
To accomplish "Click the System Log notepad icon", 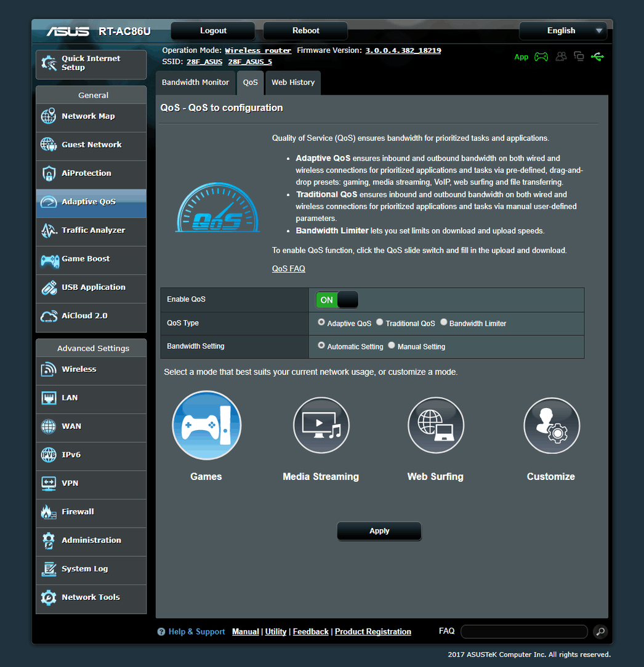I will pyautogui.click(x=49, y=569).
